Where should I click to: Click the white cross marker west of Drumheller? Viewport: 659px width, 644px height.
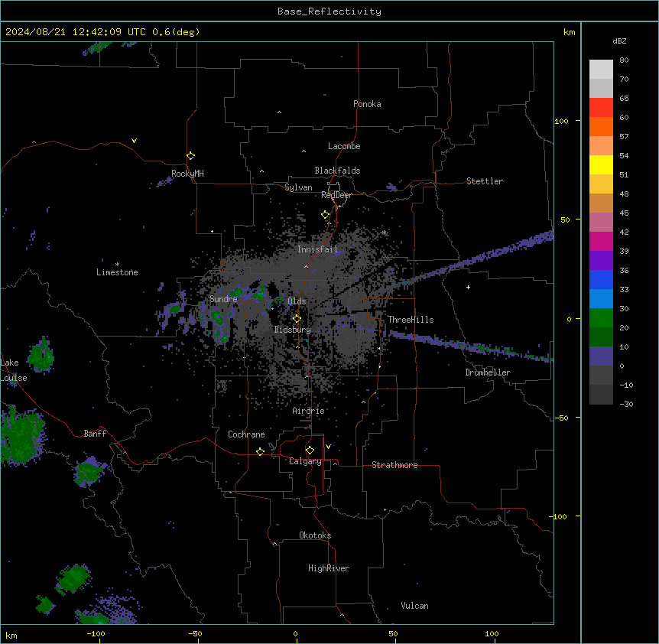click(468, 287)
